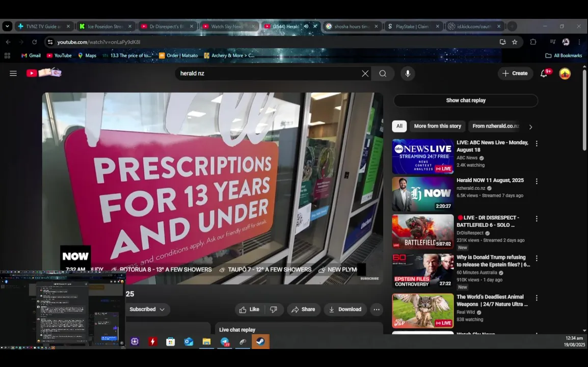This screenshot has height=367, width=588.
Task: Select the From nzherald.co.nz chip
Action: [495, 126]
